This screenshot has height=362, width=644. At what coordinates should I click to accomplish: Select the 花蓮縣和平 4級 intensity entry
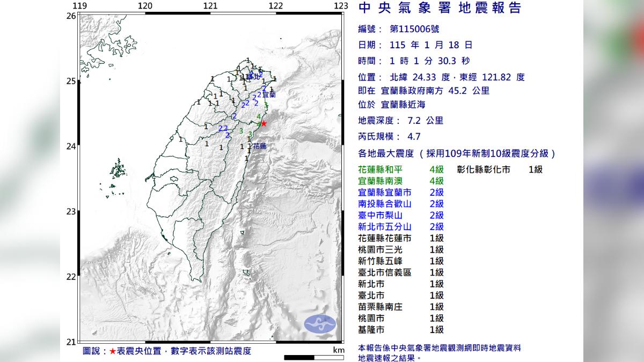[x=400, y=169]
